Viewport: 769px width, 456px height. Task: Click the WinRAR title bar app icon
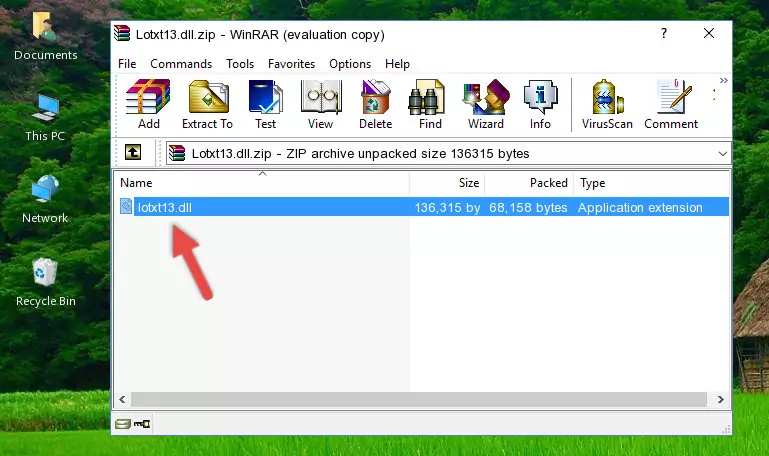pos(122,34)
